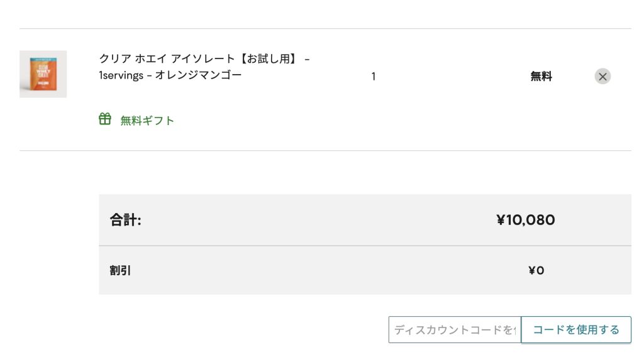644x362 pixels.
Task: Click the separator between 合計 and 割引 rows
Action: [365, 246]
